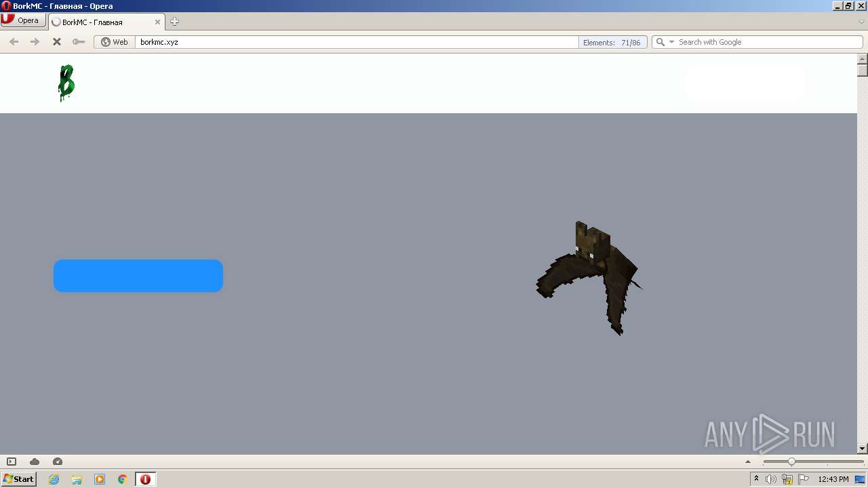This screenshot has width=868, height=488.
Task: Open the volume speaker icon
Action: (x=771, y=479)
